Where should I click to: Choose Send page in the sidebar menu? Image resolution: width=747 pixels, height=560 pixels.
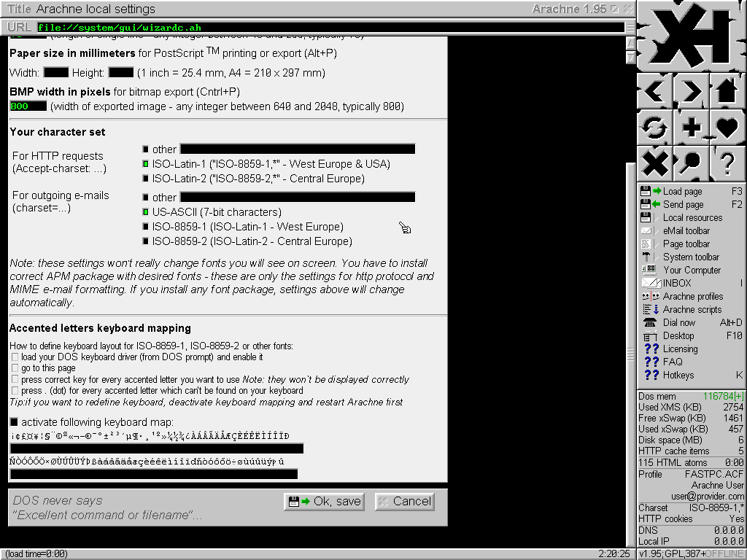pos(692,204)
